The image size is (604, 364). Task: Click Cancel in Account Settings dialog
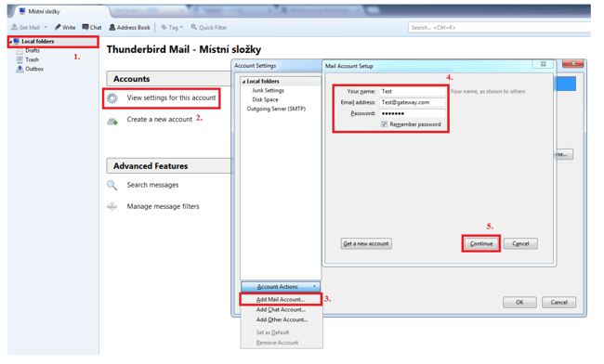coord(558,302)
